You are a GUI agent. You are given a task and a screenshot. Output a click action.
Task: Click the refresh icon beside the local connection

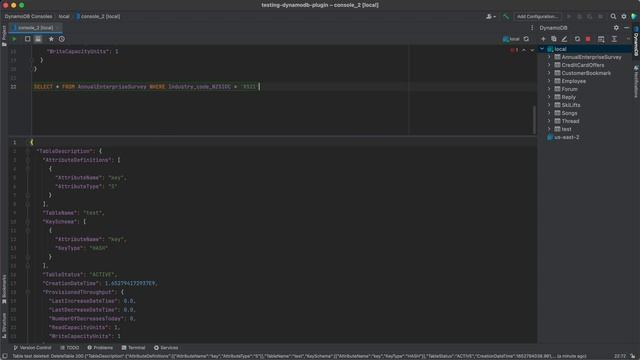(x=527, y=39)
